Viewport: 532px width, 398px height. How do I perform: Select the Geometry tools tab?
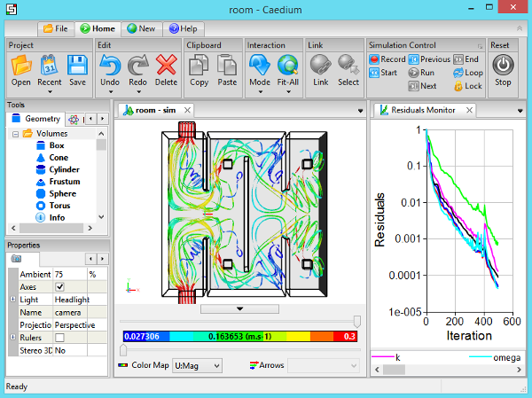pos(36,119)
